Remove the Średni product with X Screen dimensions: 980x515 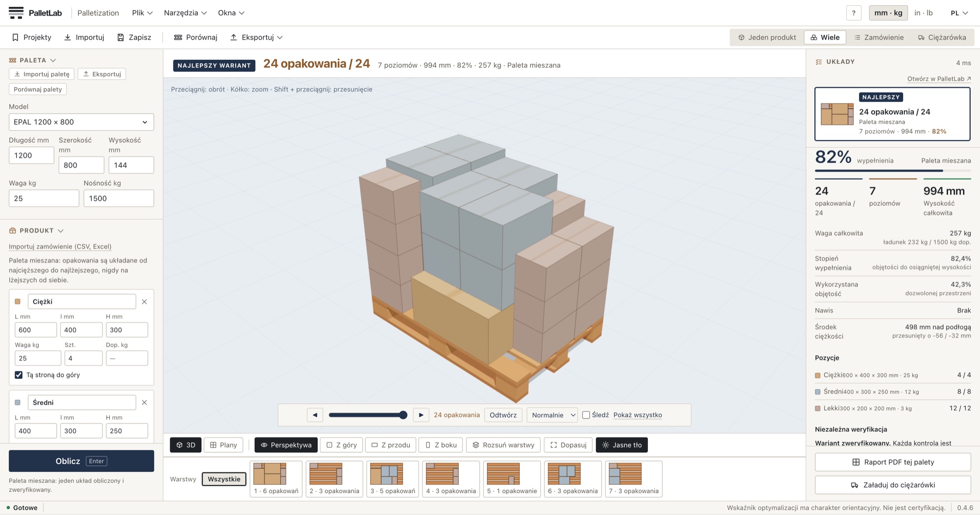(145, 402)
